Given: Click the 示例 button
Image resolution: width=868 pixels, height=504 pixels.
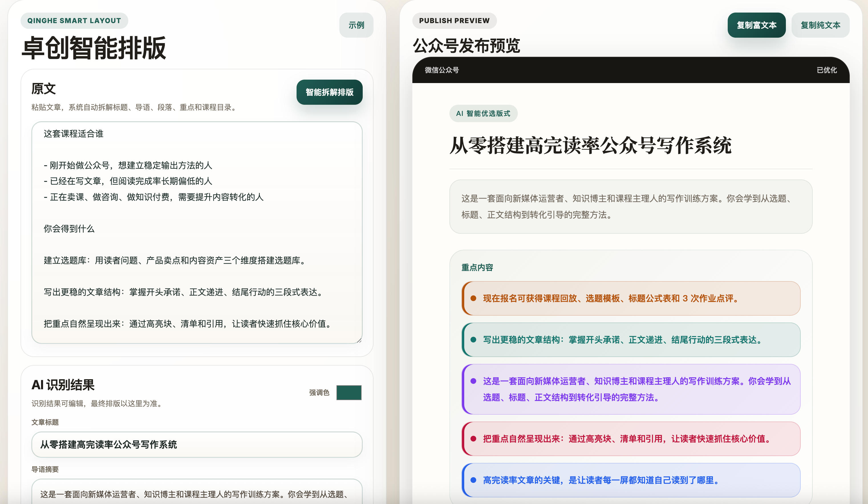Looking at the screenshot, I should (x=356, y=25).
